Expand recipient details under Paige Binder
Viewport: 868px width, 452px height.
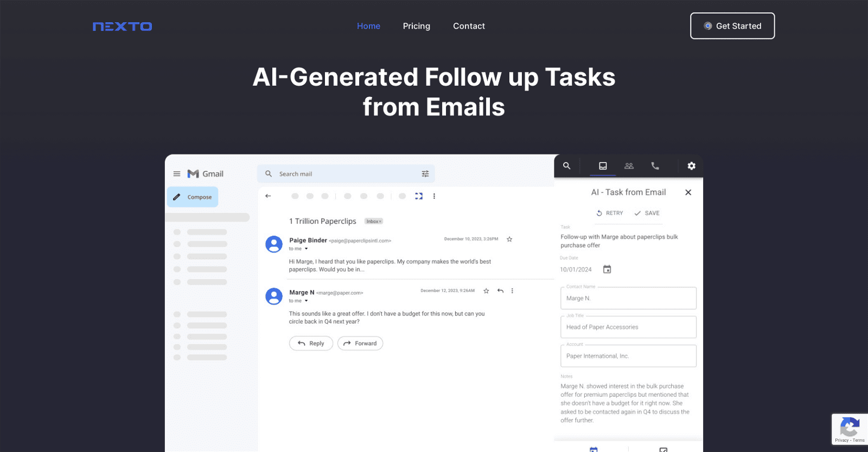(306, 249)
